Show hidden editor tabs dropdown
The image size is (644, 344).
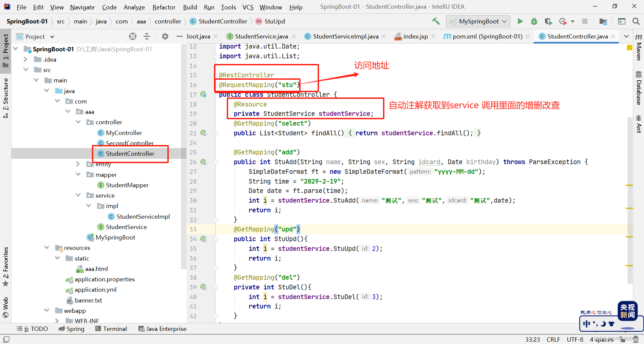click(x=626, y=36)
